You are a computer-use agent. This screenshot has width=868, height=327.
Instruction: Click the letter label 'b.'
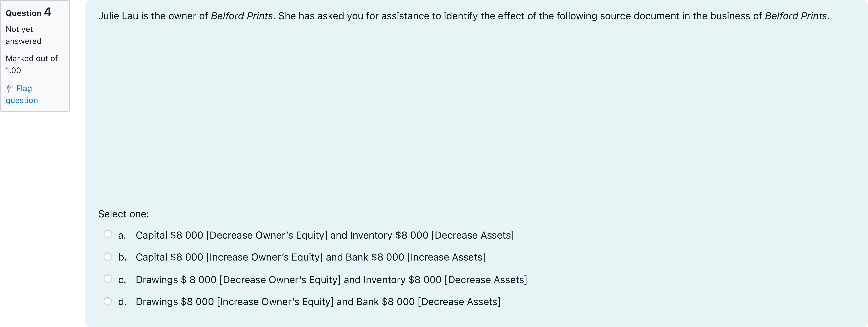[x=122, y=257]
